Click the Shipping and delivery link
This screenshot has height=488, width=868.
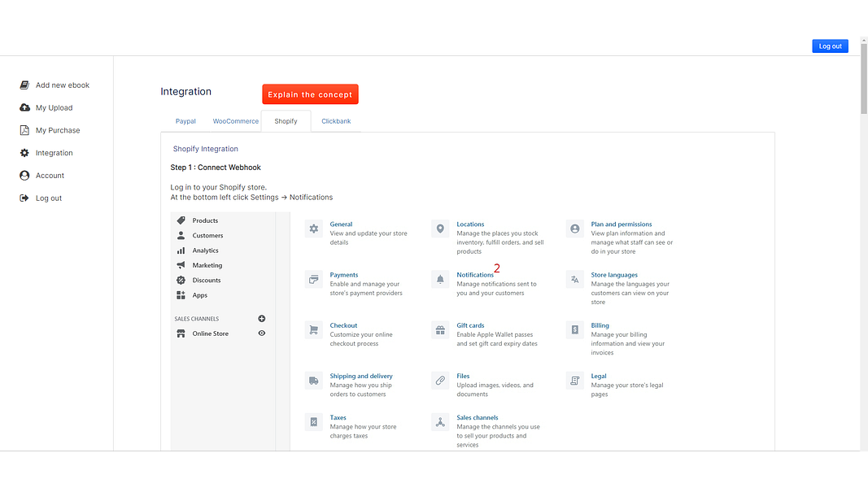click(361, 377)
